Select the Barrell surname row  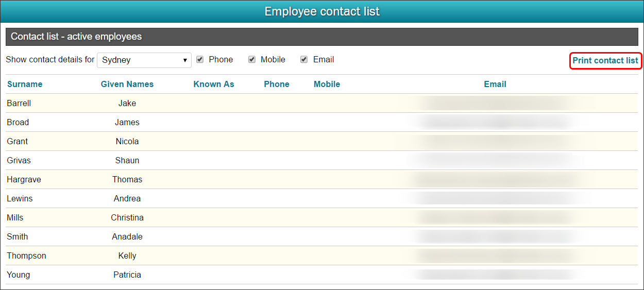(322, 103)
